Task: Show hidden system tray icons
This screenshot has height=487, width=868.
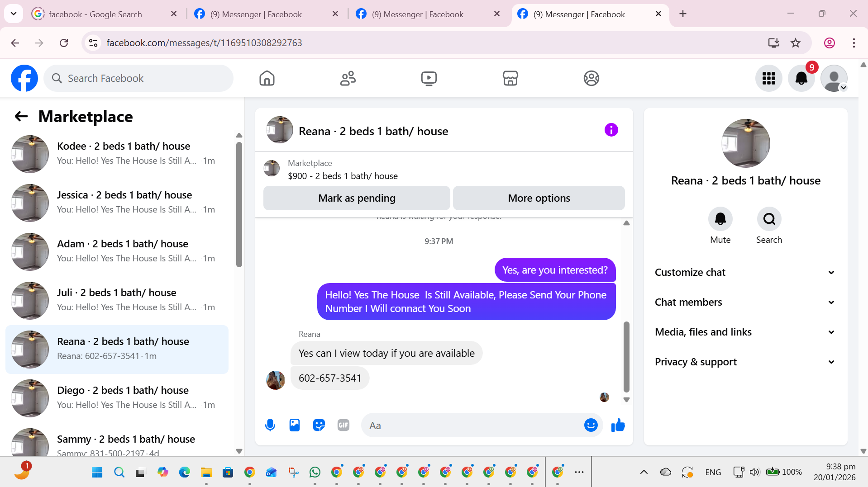Action: (x=644, y=473)
